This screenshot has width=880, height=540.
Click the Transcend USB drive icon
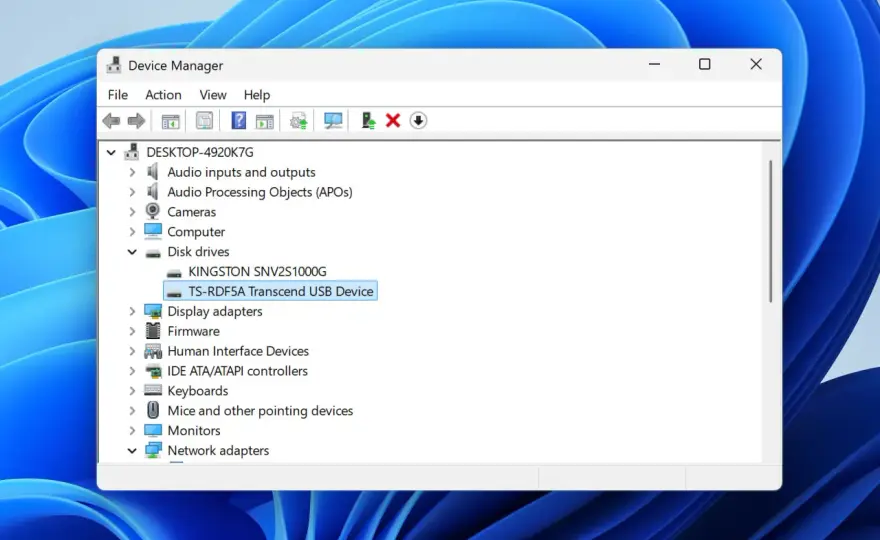(x=175, y=292)
